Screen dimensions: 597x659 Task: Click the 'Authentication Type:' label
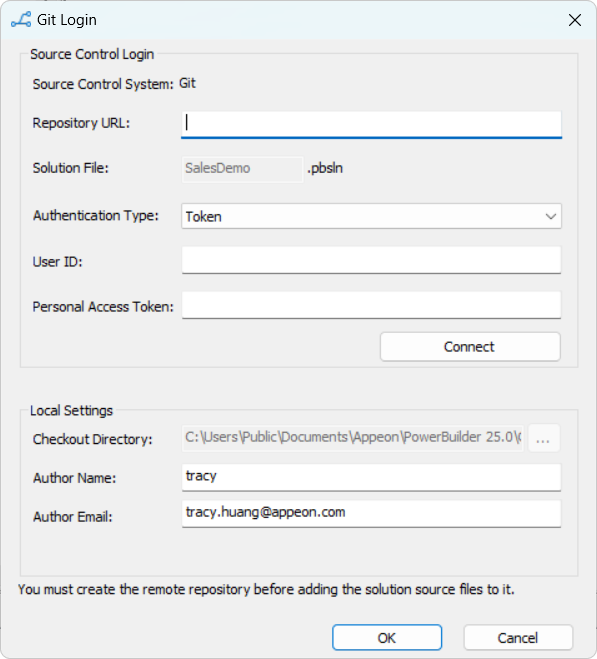(x=96, y=216)
